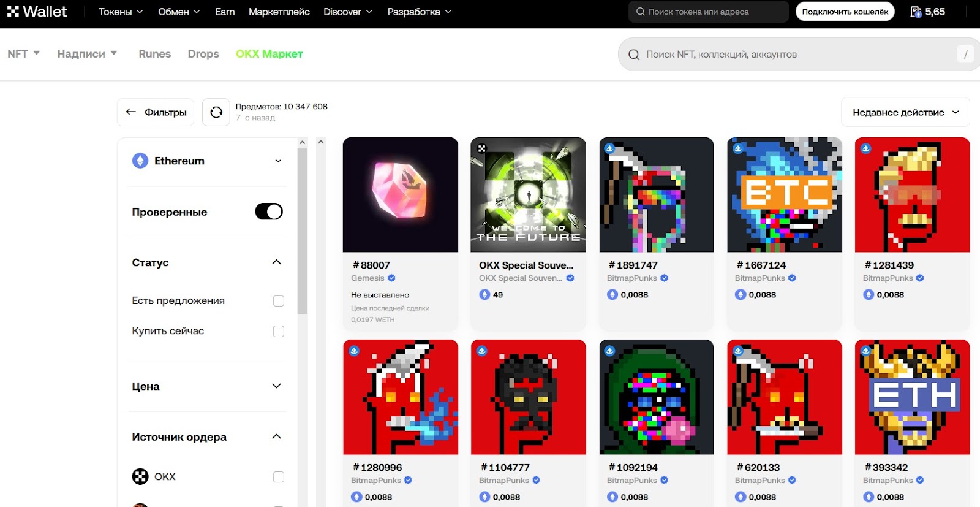Click the OKX Wallet logo
The image size is (980, 507).
37,12
